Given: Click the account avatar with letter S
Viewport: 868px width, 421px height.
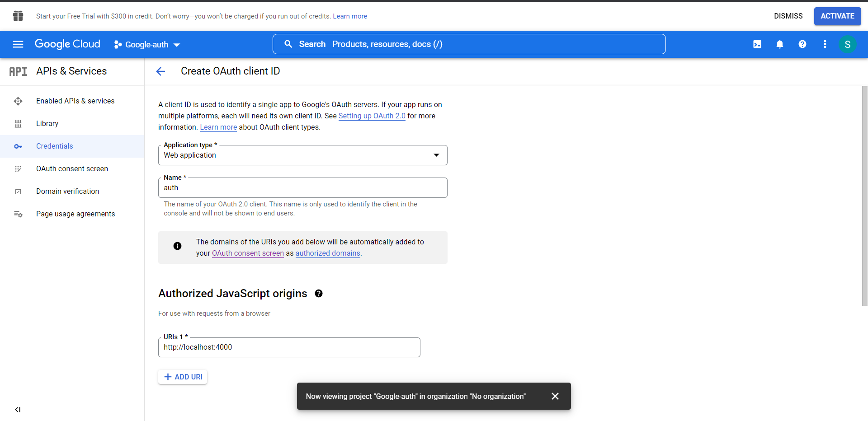Looking at the screenshot, I should [847, 44].
